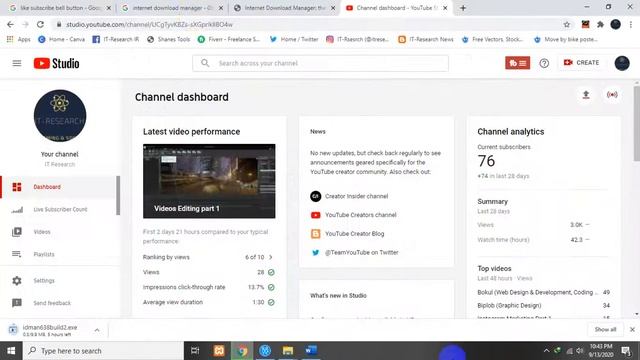Expand the Ranking by views chevron
The width and height of the screenshot is (640, 360).
pos(271,257)
